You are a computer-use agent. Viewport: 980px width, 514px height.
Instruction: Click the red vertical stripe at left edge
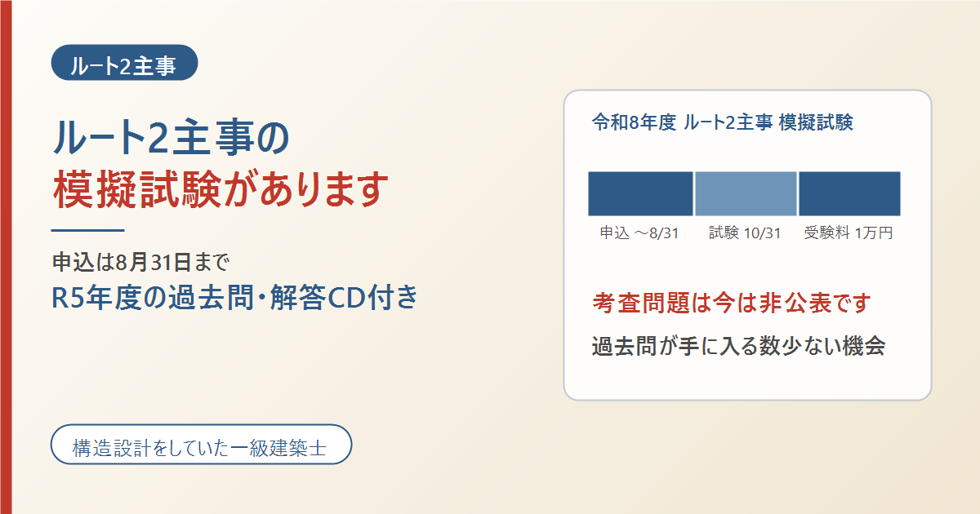click(x=6, y=257)
